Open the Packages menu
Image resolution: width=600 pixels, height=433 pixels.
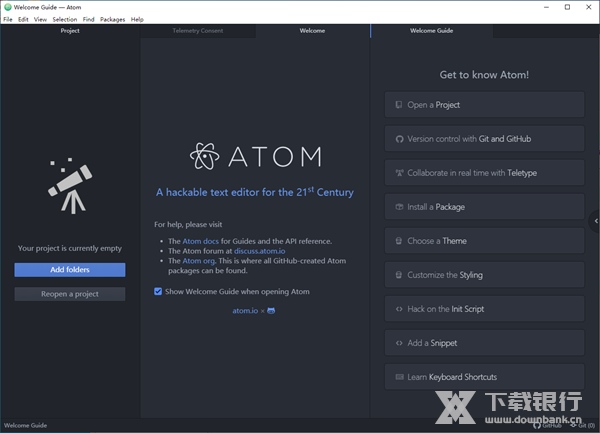click(112, 19)
